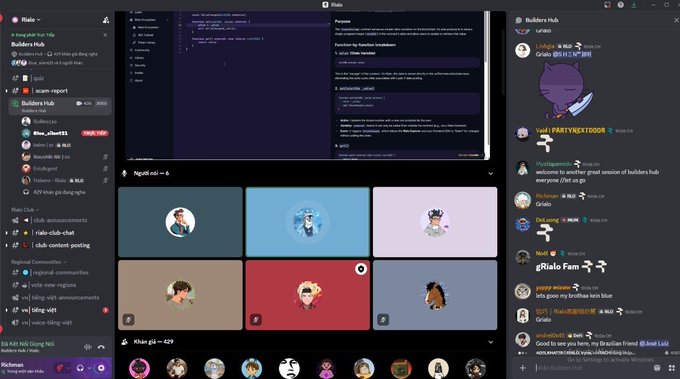Image resolution: width=680 pixels, height=379 pixels.
Task: Select the horse avatar speaker tile
Action: tap(435, 295)
